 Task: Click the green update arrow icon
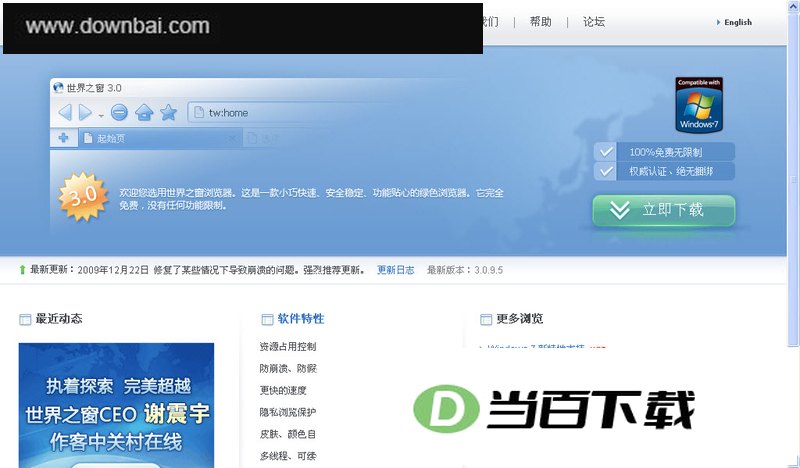[22, 269]
